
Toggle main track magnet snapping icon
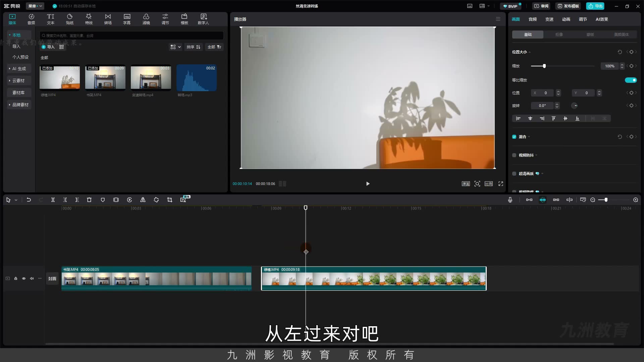tap(529, 200)
